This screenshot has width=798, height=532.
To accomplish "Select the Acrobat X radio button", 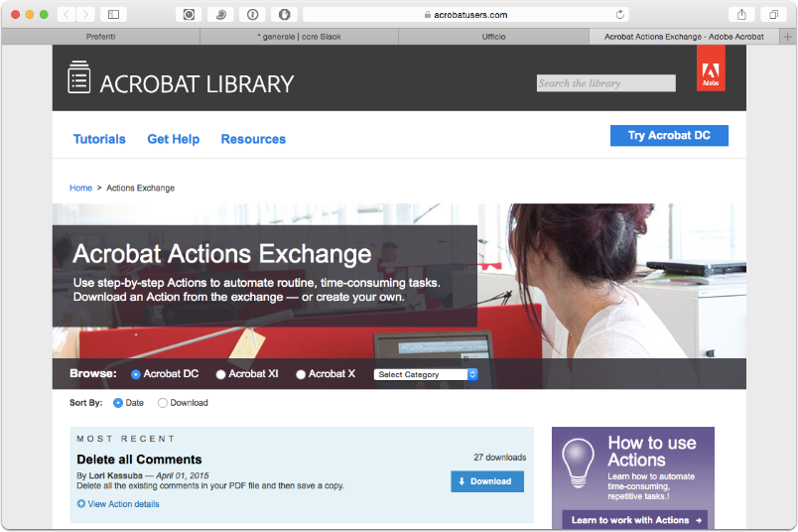I will 301,374.
